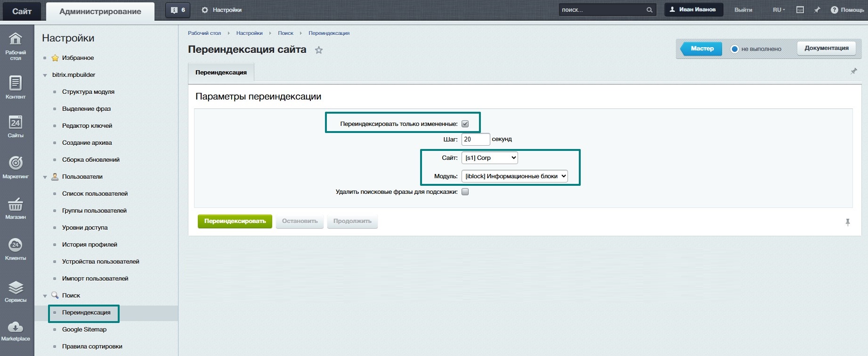Select the не выполнено radio button
868x356 pixels.
734,49
